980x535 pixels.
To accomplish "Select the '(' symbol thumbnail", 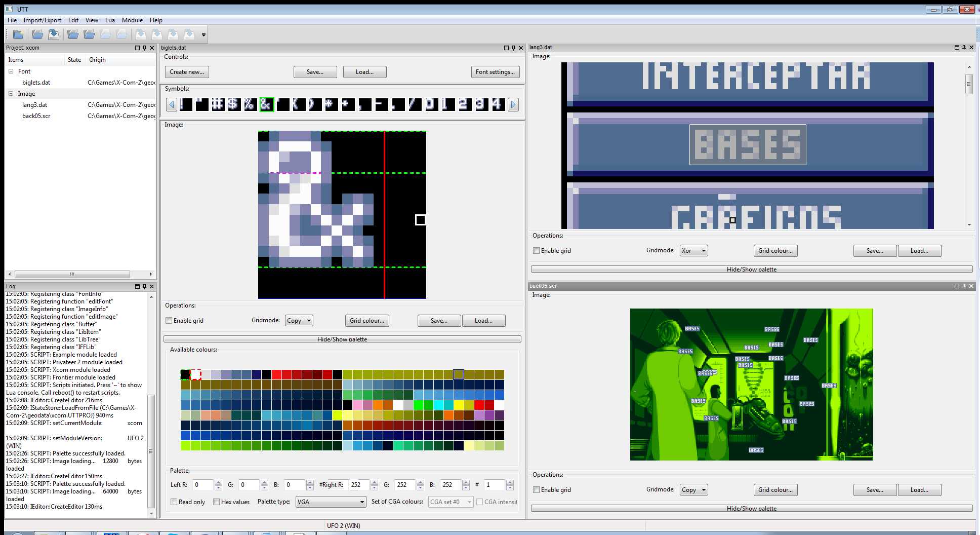I will (x=299, y=104).
